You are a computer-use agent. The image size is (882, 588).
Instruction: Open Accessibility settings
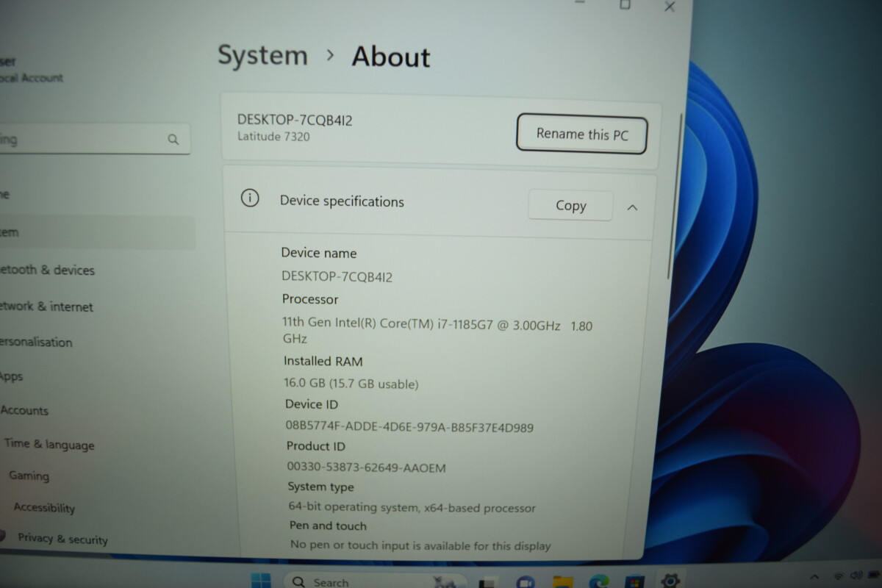tap(44, 507)
